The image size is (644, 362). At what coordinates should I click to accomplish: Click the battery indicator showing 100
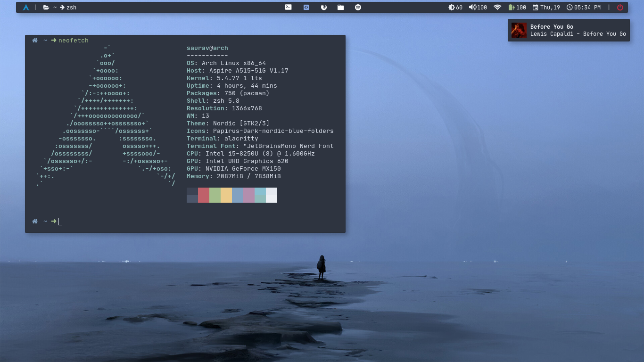517,8
